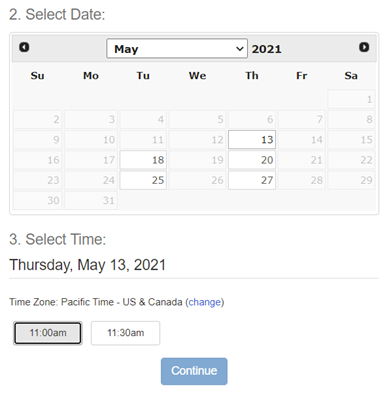390x393 pixels.
Task: Click the disabled May 5 date
Action: (198, 119)
